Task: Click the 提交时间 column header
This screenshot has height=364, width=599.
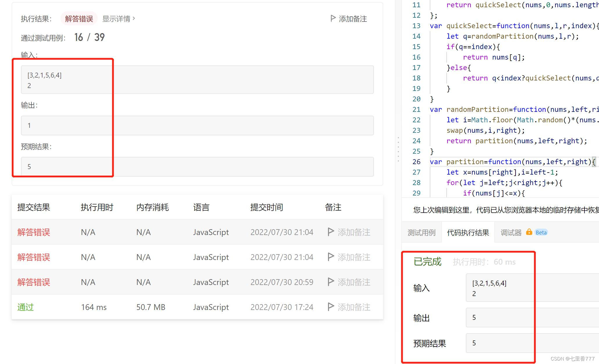Action: coord(266,207)
